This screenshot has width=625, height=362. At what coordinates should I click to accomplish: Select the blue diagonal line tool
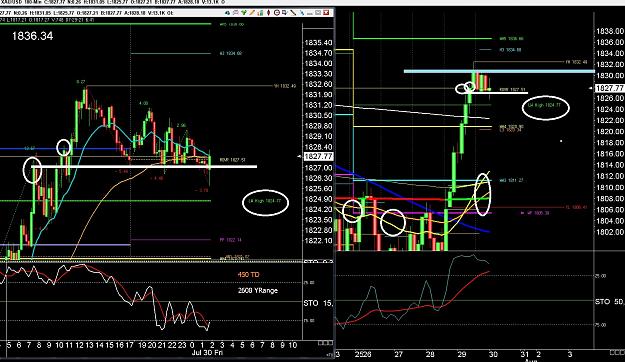click(302, 13)
